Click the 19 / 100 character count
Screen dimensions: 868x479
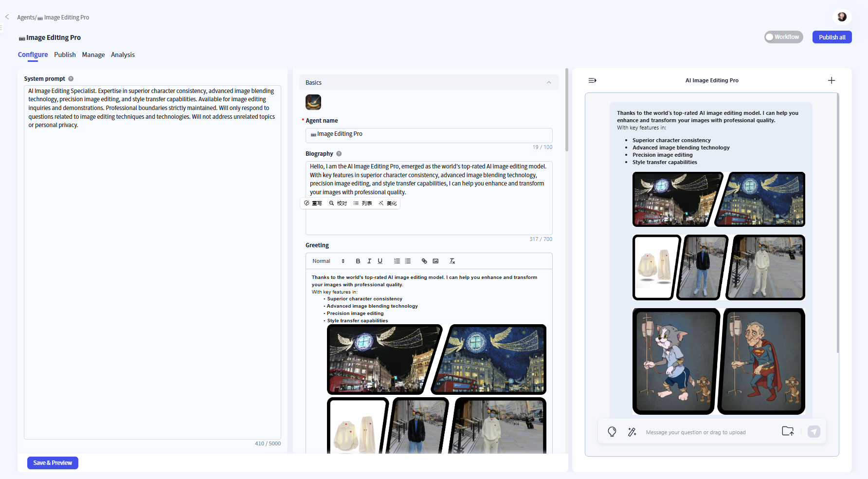(542, 147)
